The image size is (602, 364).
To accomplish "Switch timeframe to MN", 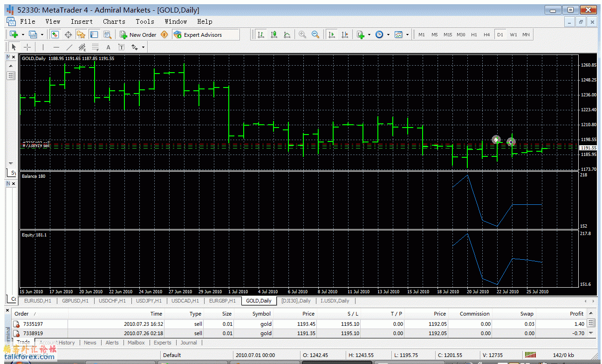I will click(526, 34).
